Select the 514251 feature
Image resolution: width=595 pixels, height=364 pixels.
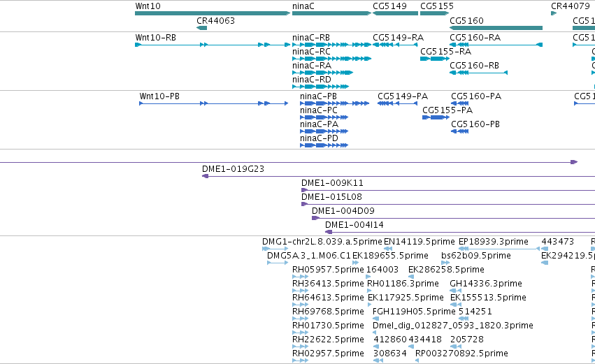pos(464,319)
